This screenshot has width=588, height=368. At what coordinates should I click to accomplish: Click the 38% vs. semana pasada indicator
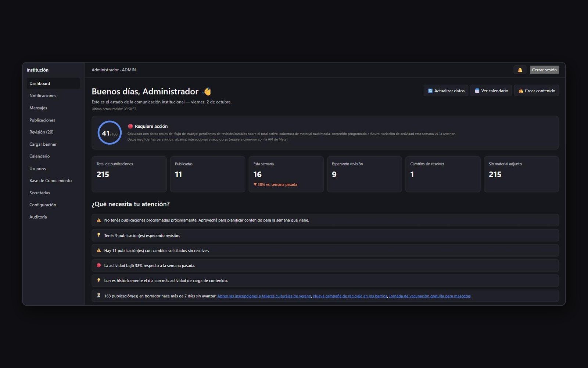(x=275, y=185)
